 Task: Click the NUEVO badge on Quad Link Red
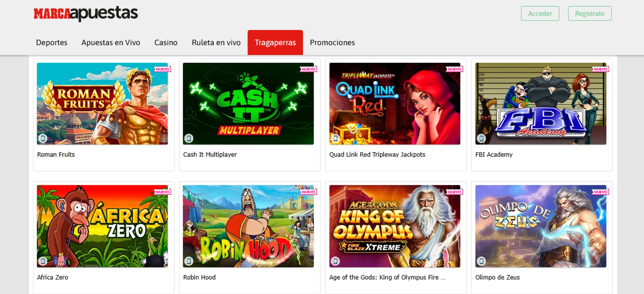coord(454,69)
